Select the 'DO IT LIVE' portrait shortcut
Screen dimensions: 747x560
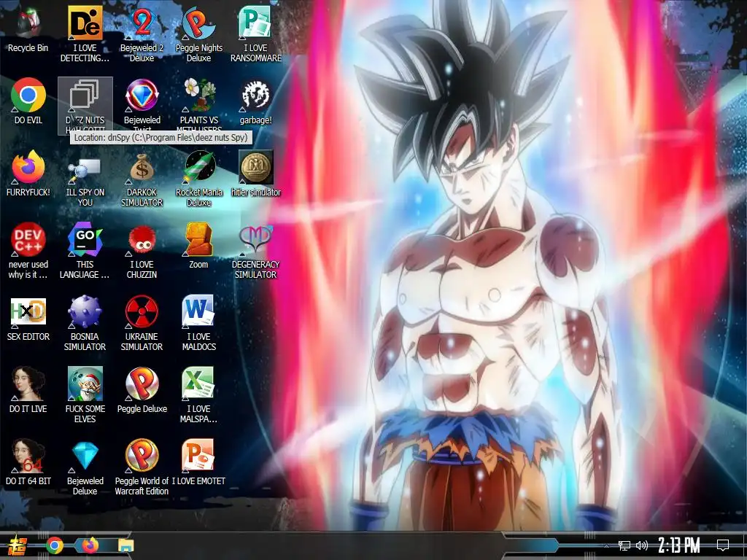coord(28,389)
